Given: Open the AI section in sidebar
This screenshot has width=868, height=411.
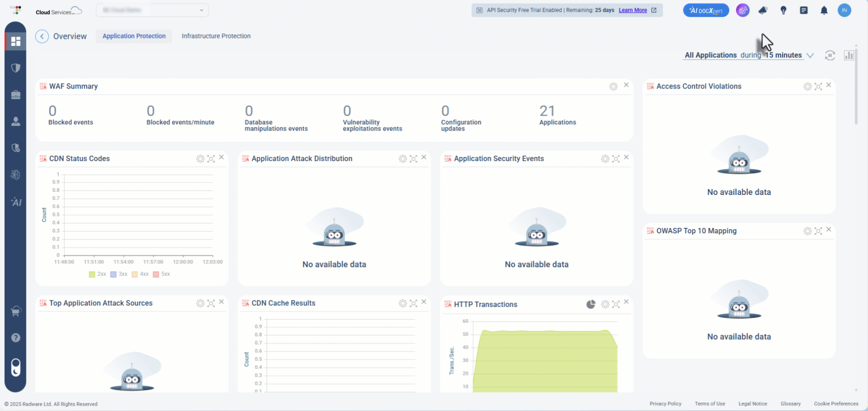Looking at the screenshot, I should tap(16, 202).
